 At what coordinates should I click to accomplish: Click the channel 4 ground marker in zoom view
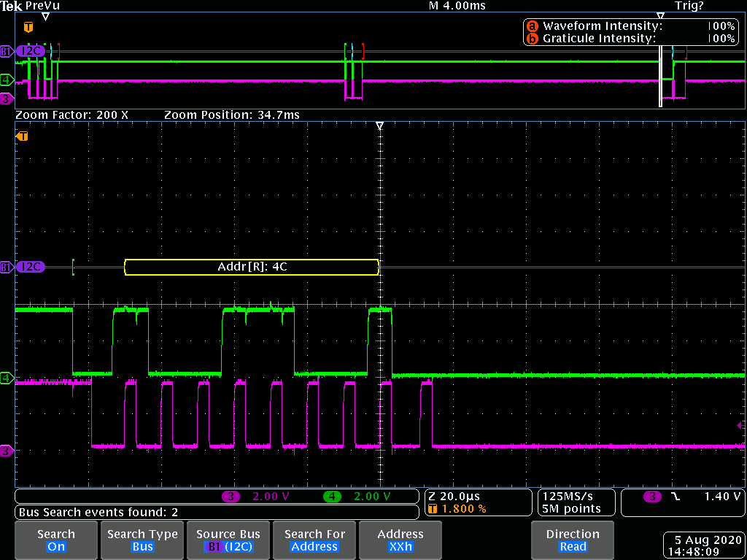point(6,378)
